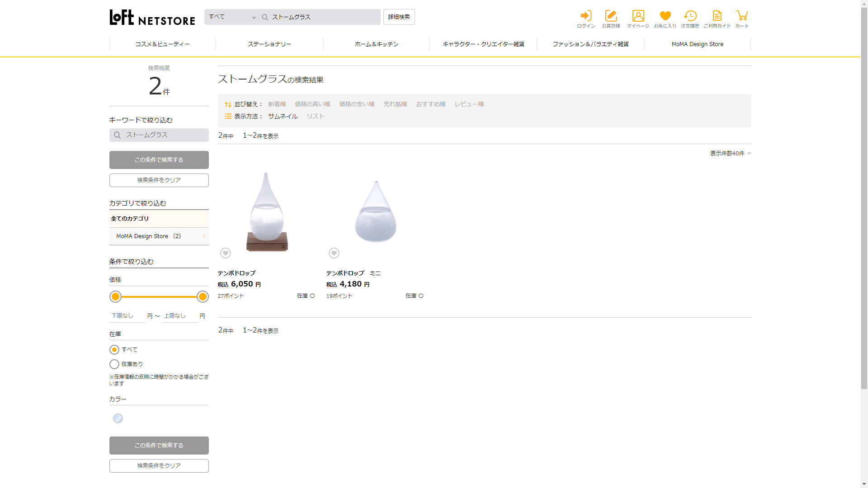Click the テンポドロップ product thumbnail with wooden base
Viewport: 868px width, 488px height.
267,212
